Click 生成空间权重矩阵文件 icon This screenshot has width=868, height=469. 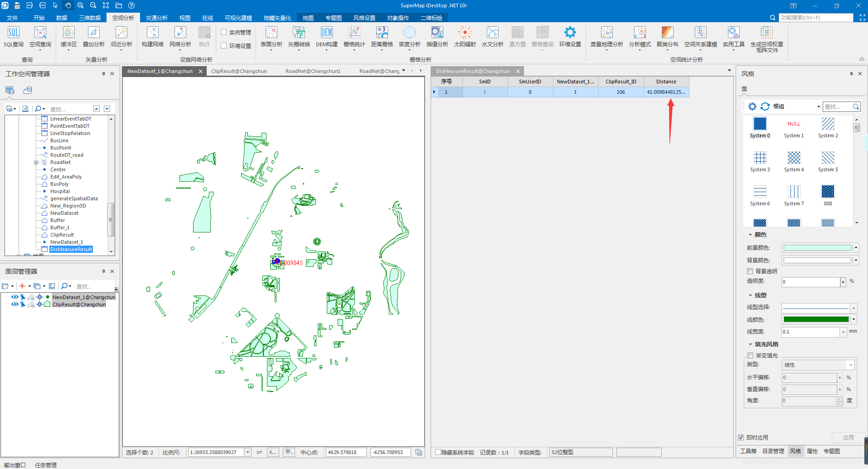(767, 33)
